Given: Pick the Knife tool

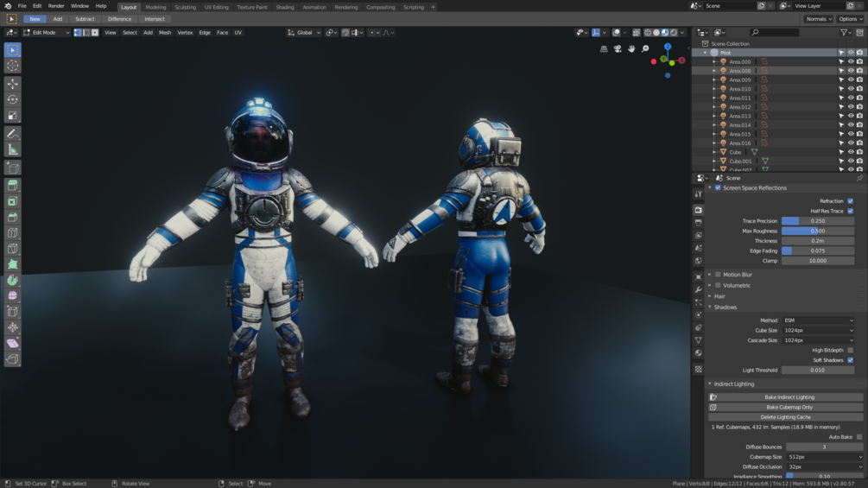Looking at the screenshot, I should point(12,249).
